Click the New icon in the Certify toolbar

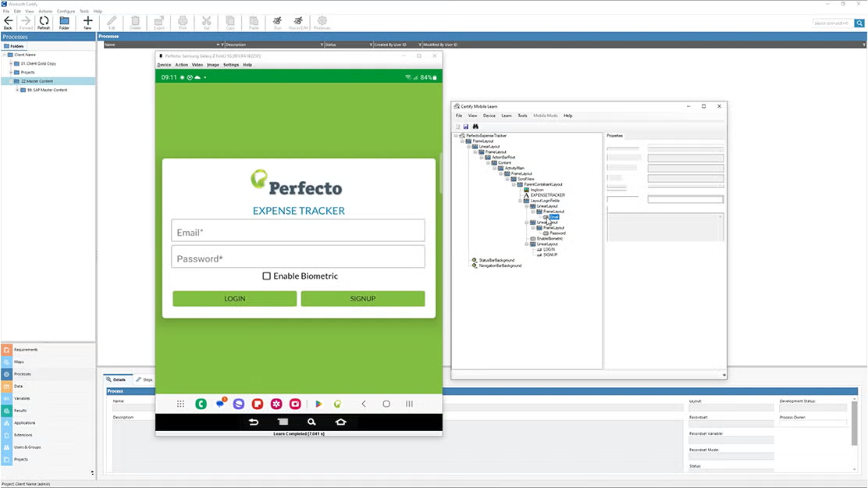point(88,21)
